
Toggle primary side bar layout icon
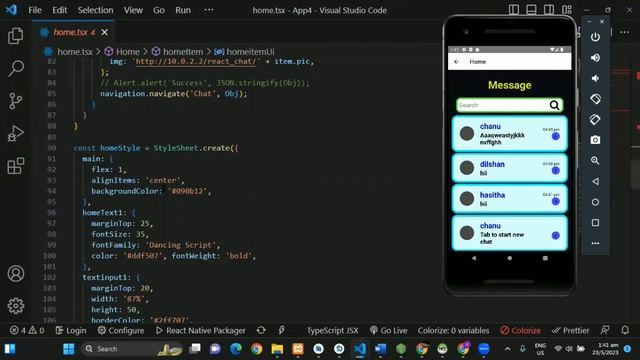[x=513, y=10]
